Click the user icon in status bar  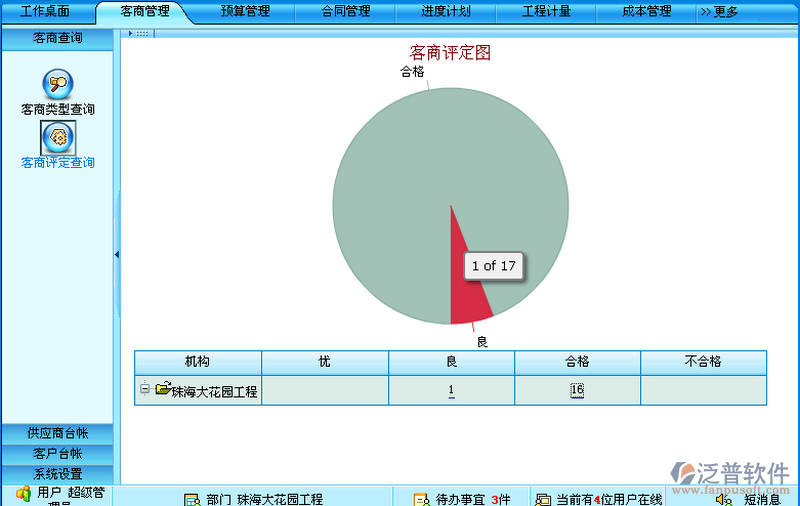coord(22,494)
